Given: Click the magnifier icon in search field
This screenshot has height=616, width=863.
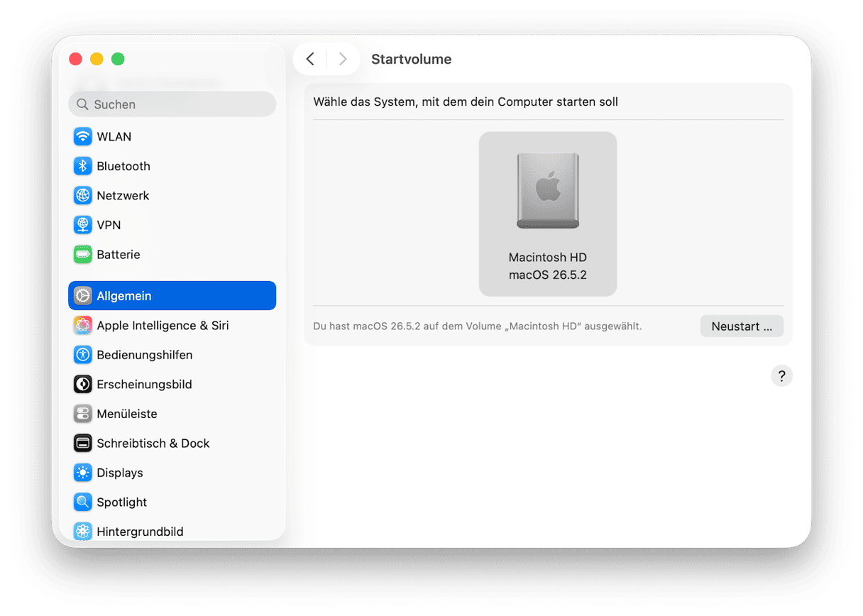Looking at the screenshot, I should coord(83,104).
